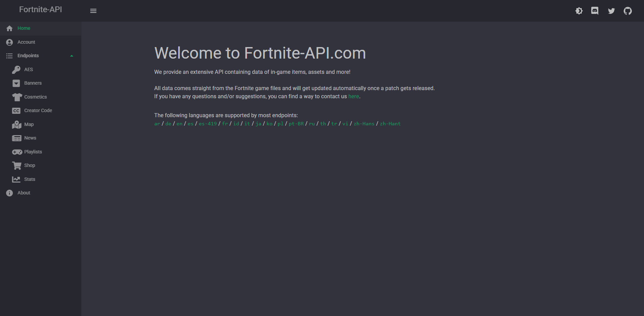Click the Playlists controller icon

point(16,152)
